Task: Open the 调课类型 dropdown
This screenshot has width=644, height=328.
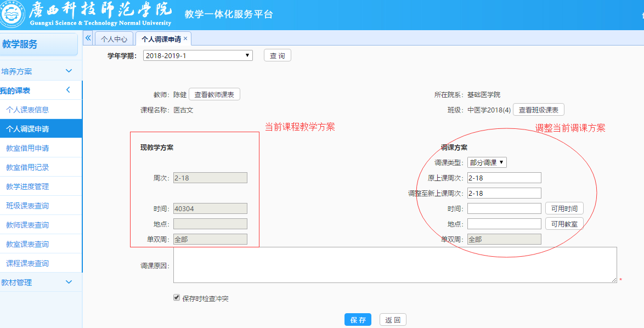Action: pos(487,162)
